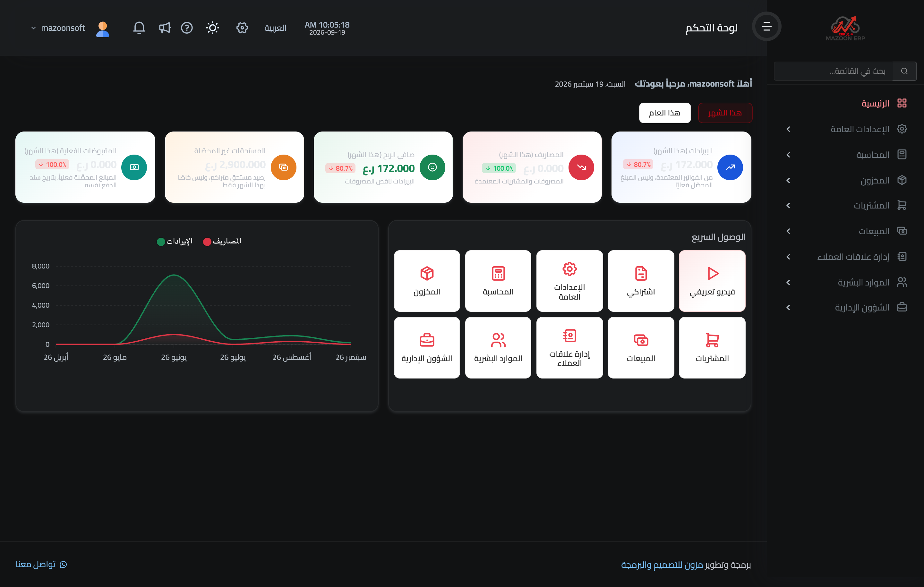Image resolution: width=924 pixels, height=587 pixels.
Task: Click the search magnifier icon in sidebar
Action: (x=904, y=71)
